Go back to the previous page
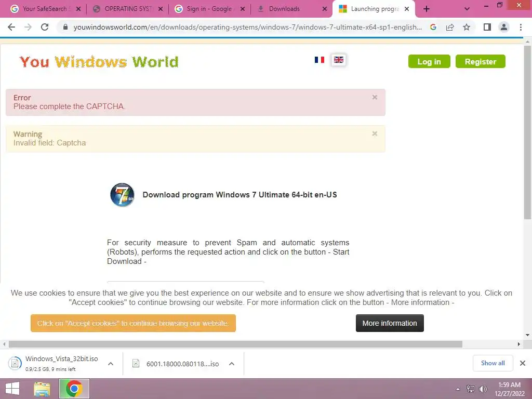532x399 pixels. point(11,27)
